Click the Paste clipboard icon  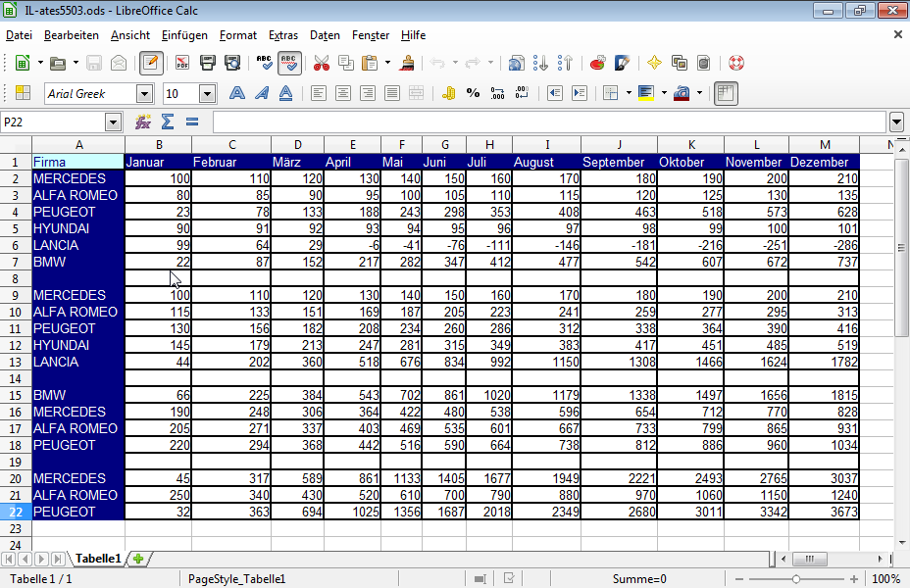[370, 63]
